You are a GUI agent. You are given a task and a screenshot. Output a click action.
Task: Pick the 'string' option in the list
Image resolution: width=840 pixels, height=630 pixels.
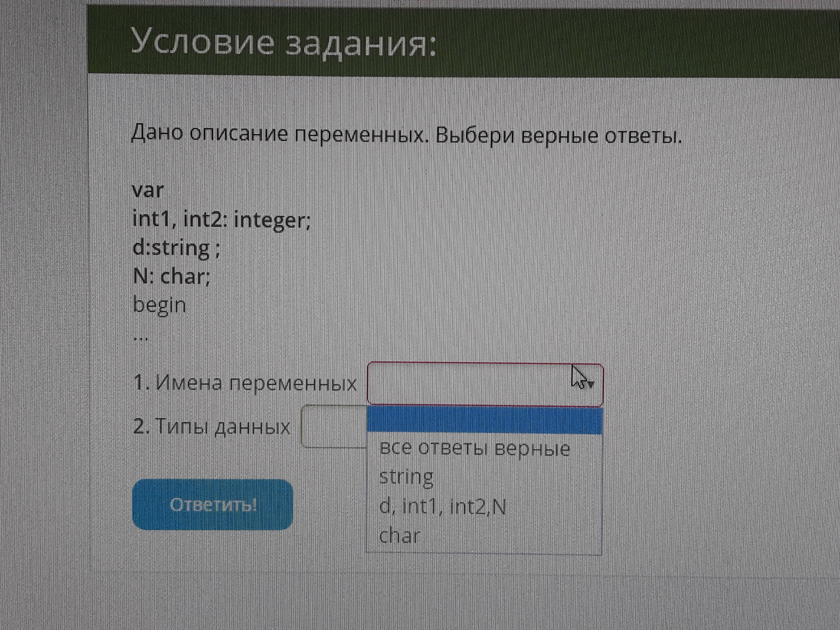406,477
